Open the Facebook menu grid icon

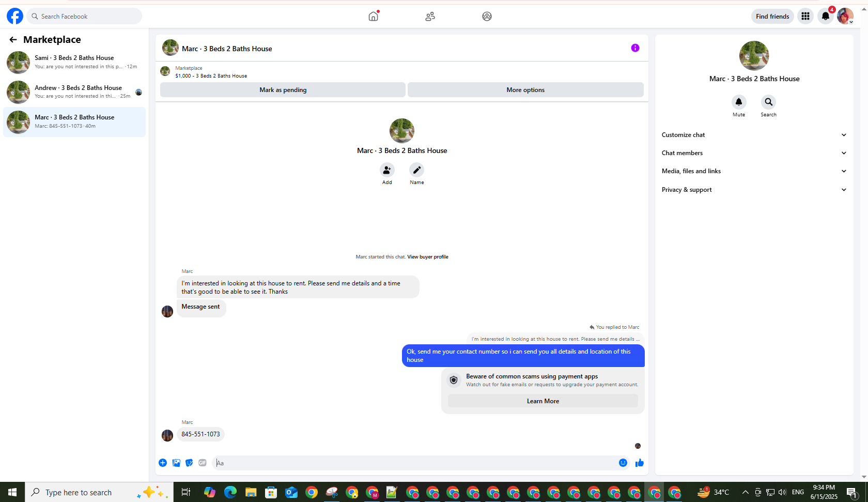(805, 16)
